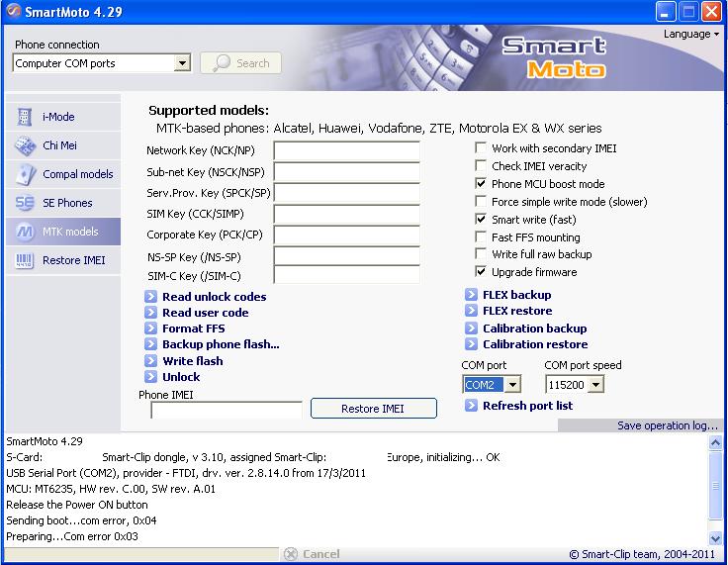Open the Language menu
This screenshot has height=565, width=728.
click(x=690, y=34)
